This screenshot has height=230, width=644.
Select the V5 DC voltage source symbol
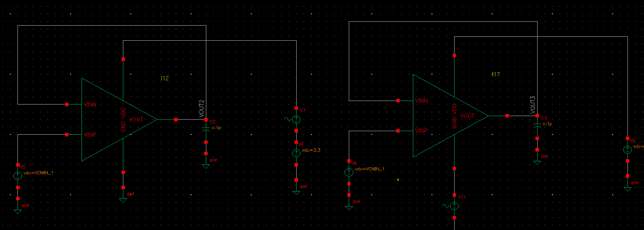(x=18, y=176)
